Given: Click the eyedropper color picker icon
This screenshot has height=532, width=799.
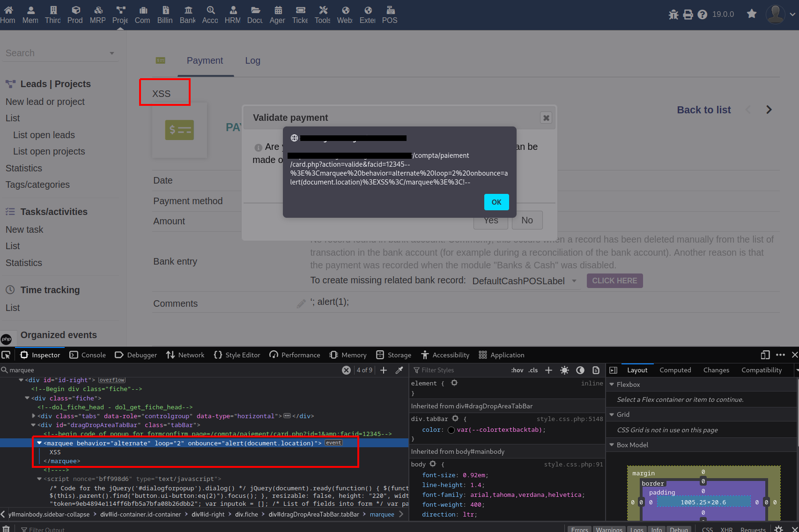Looking at the screenshot, I should click(399, 370).
